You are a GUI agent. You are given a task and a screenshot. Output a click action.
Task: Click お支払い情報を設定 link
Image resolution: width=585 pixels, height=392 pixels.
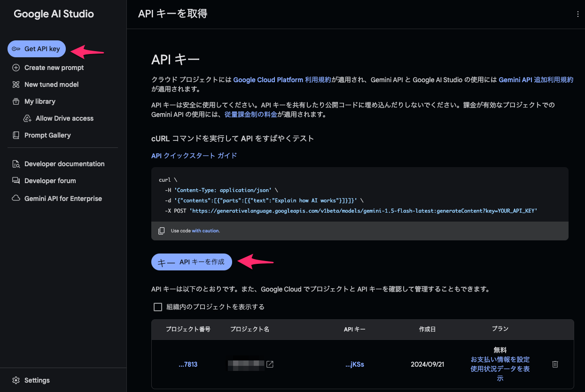pyautogui.click(x=500, y=360)
